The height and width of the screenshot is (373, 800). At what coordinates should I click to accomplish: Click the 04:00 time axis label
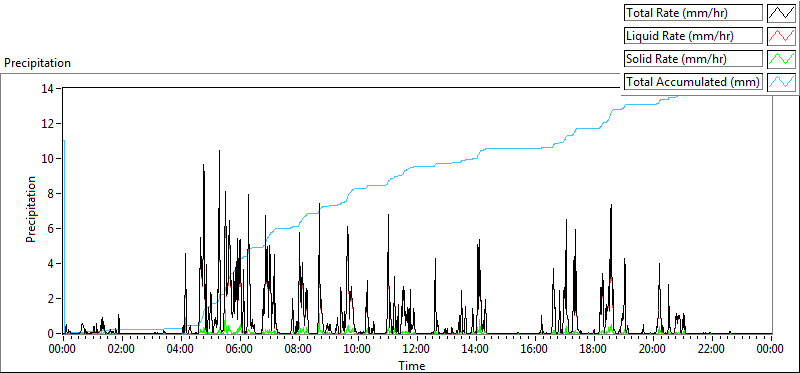point(181,349)
